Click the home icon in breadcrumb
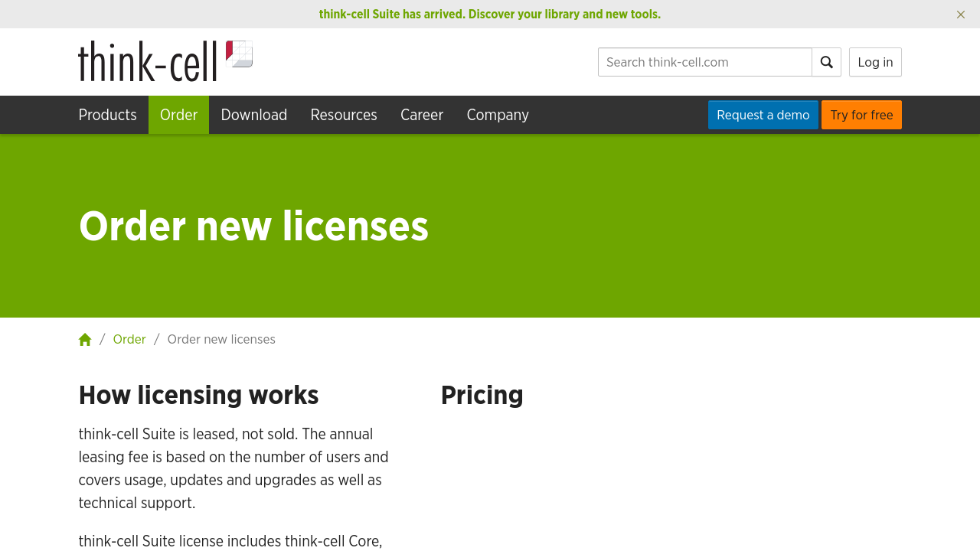Screen dimensions: 980x551 85,340
